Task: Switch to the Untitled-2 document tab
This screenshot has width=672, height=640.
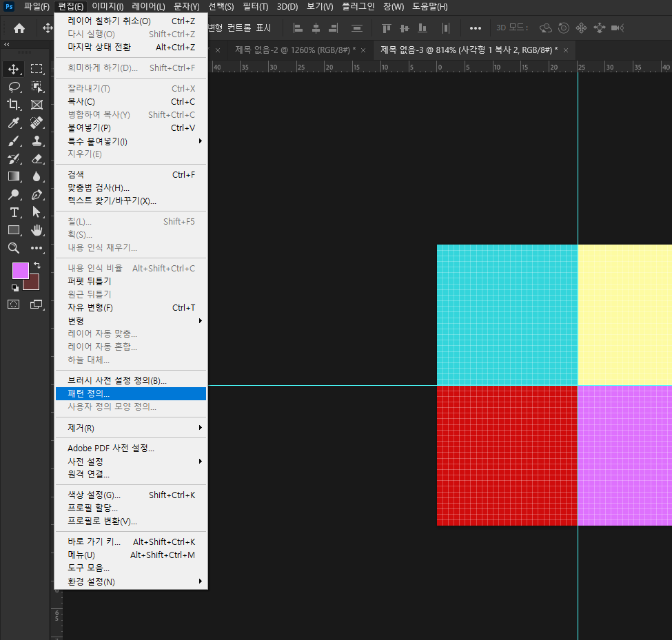Action: pyautogui.click(x=295, y=50)
